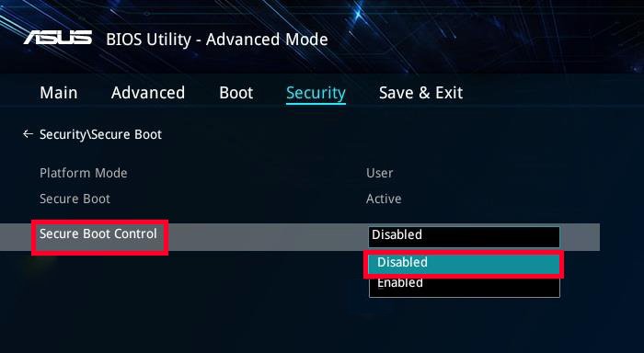
Task: Click the ASUS logo
Action: pos(58,38)
